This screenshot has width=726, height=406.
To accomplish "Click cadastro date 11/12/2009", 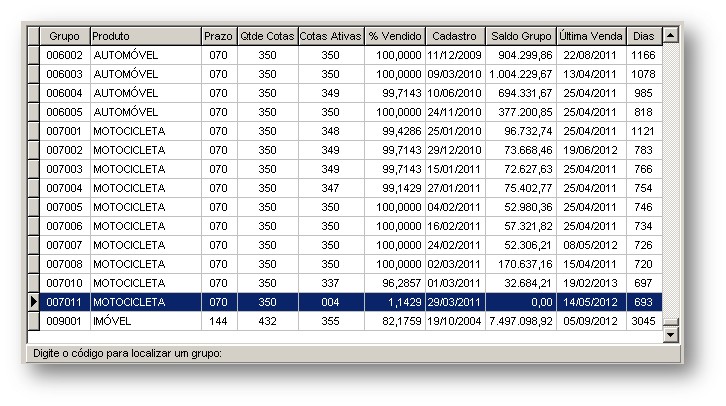I will click(455, 55).
